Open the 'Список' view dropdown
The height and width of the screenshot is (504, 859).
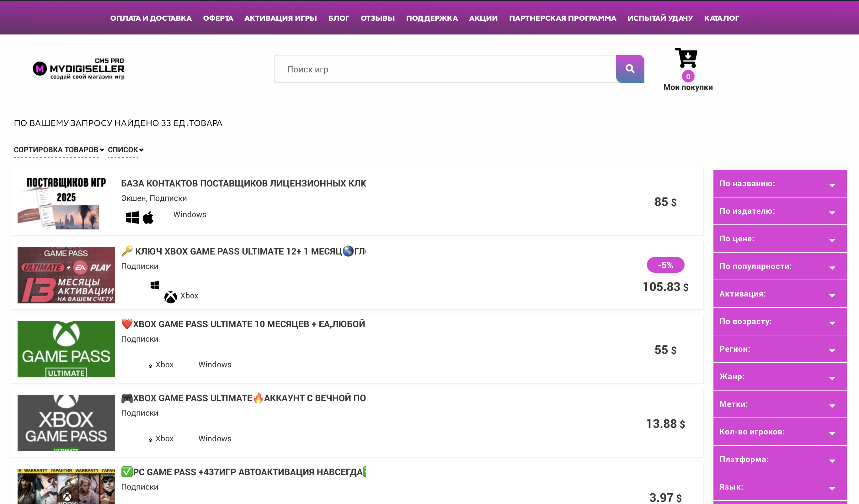(x=125, y=150)
